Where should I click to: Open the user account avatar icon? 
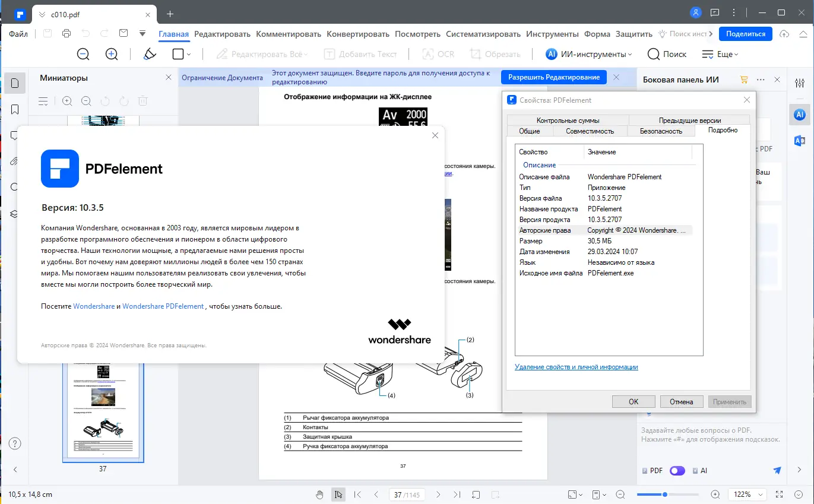(696, 12)
